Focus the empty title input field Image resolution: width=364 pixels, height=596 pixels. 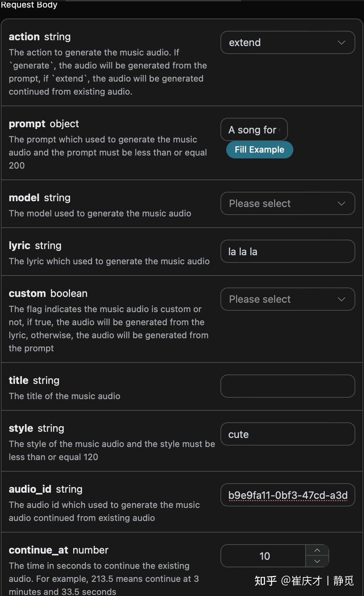click(288, 386)
